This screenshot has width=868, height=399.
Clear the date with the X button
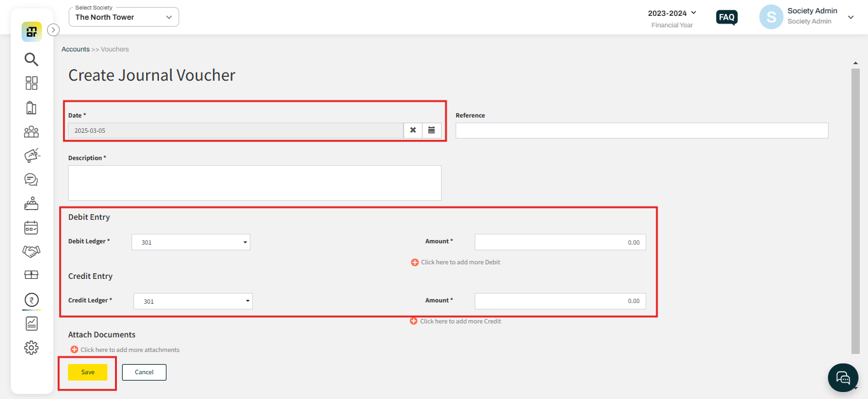[x=413, y=130]
